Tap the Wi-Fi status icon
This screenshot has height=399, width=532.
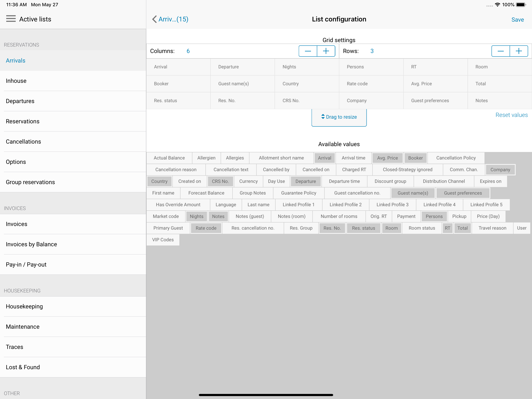497,4
